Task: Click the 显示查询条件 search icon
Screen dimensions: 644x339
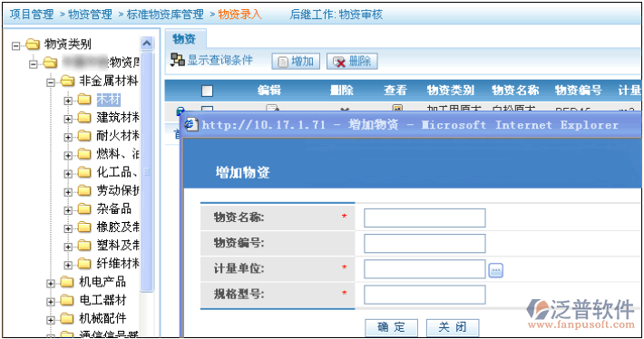Action: (178, 60)
